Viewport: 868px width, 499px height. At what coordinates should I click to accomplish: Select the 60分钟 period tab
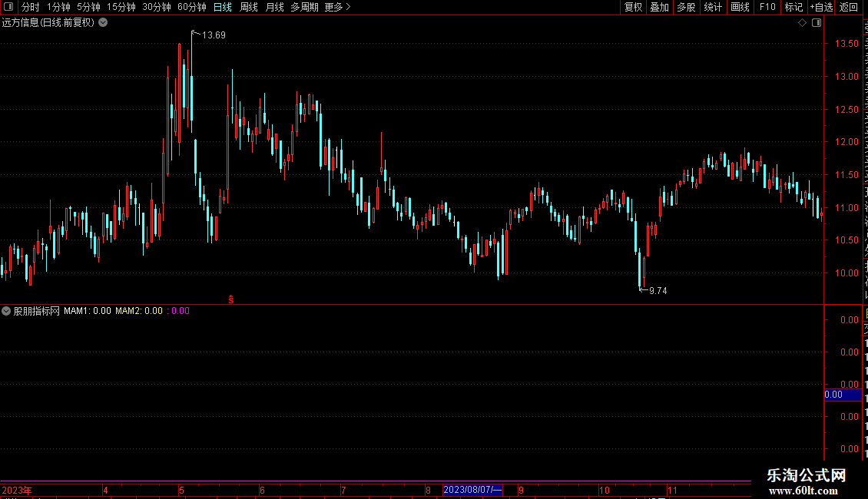pyautogui.click(x=192, y=7)
